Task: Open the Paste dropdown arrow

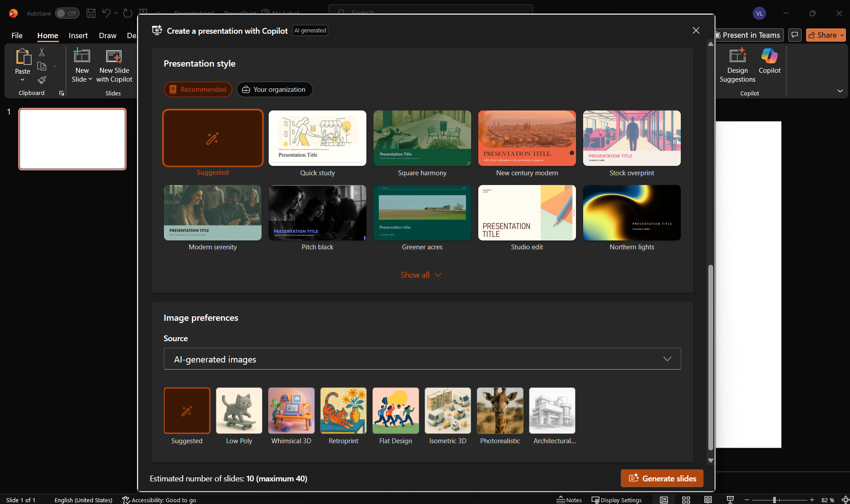Action: (x=22, y=80)
